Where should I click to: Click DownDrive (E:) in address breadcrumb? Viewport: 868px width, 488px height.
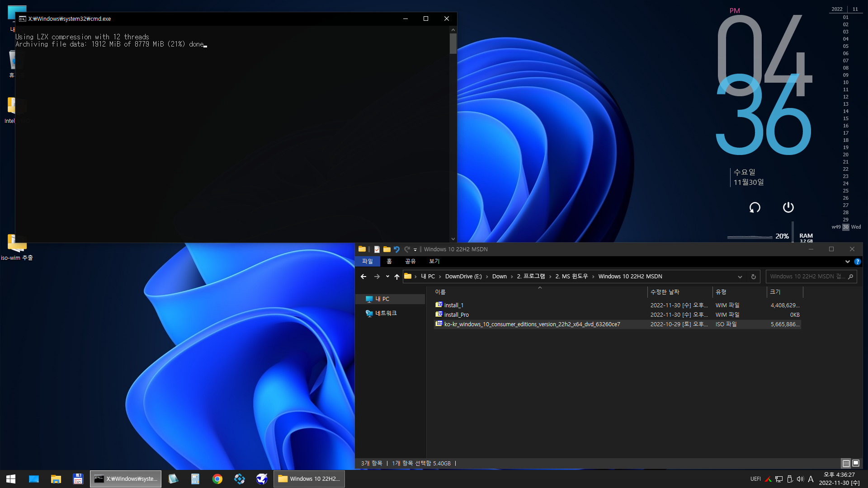(463, 277)
